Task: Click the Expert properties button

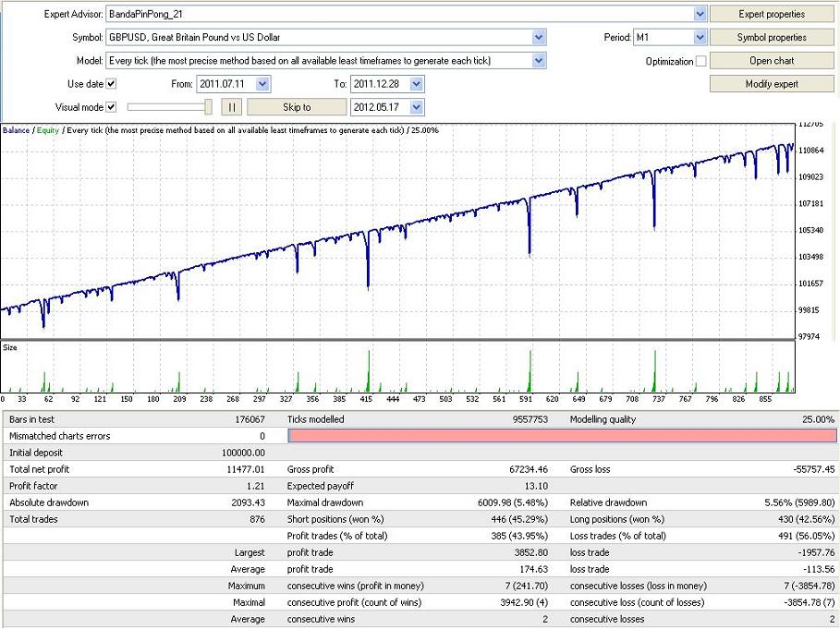Action: point(772,15)
